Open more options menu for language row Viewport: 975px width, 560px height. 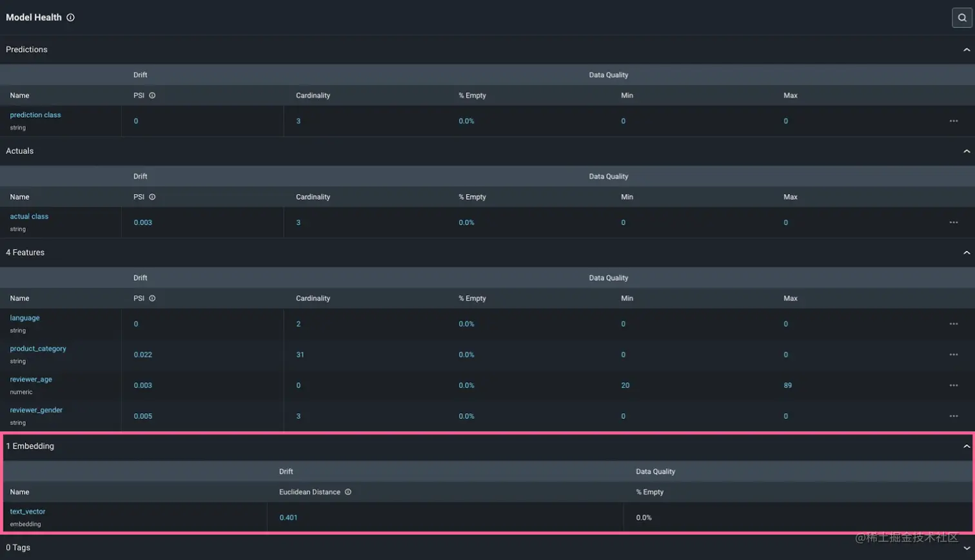point(953,324)
